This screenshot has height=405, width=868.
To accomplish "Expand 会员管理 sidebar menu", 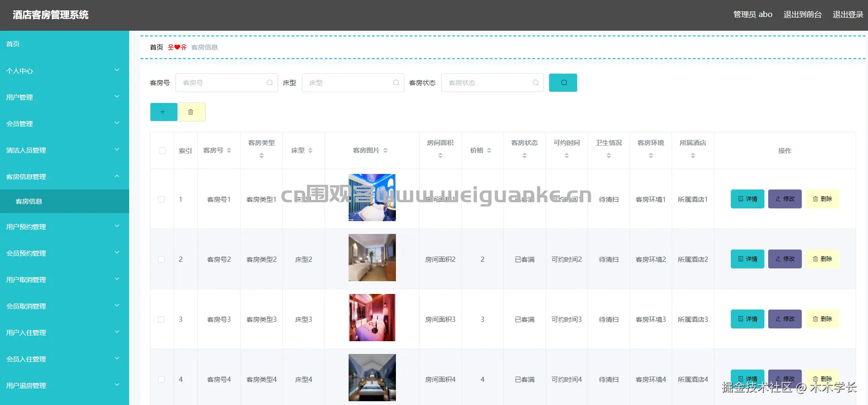I will (x=64, y=123).
